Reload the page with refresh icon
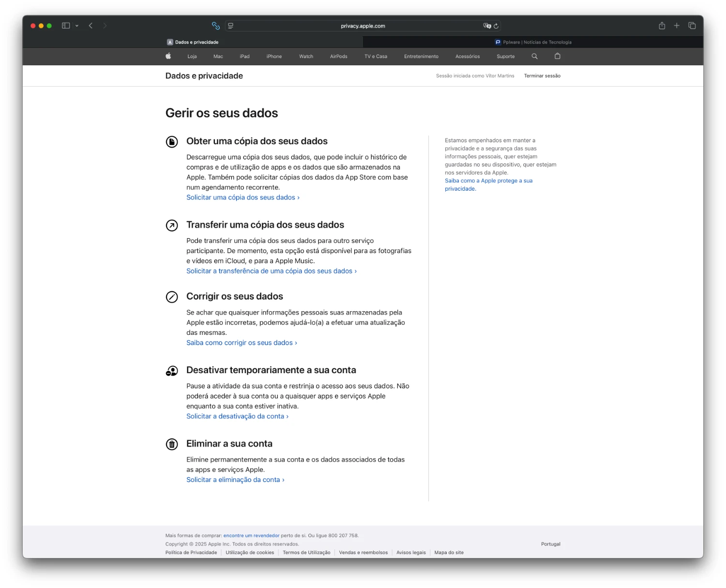 tap(496, 26)
